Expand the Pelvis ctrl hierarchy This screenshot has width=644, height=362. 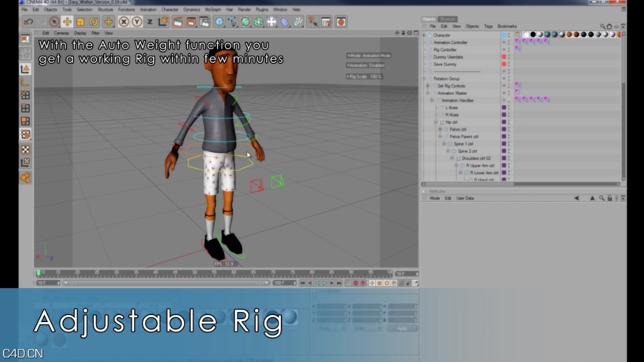point(440,130)
